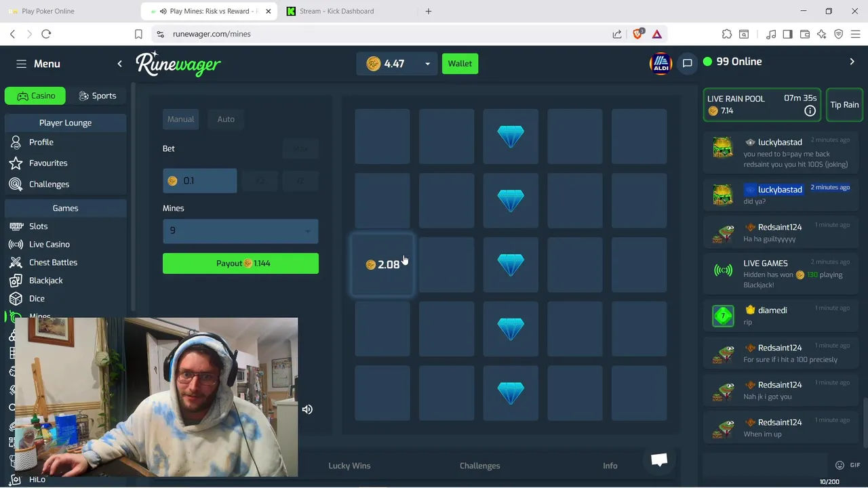This screenshot has height=488, width=868.
Task: Open Favourites in Player Lounge
Action: tap(48, 163)
